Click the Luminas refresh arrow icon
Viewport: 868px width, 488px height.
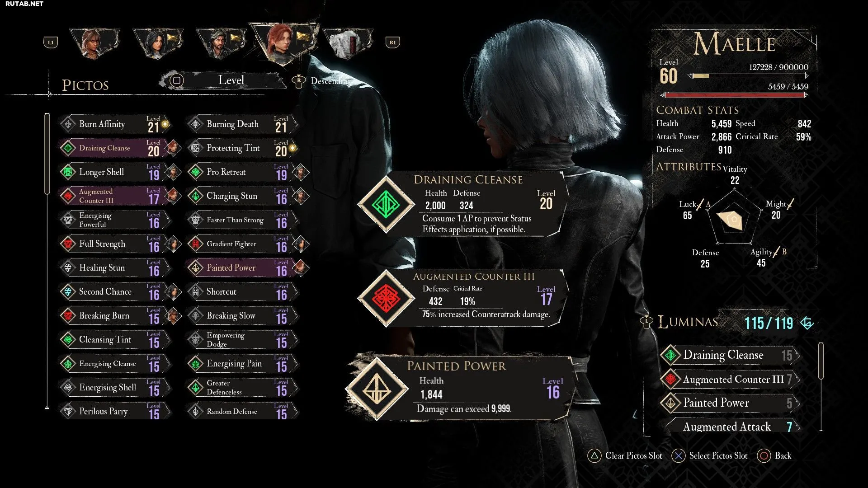(x=807, y=323)
